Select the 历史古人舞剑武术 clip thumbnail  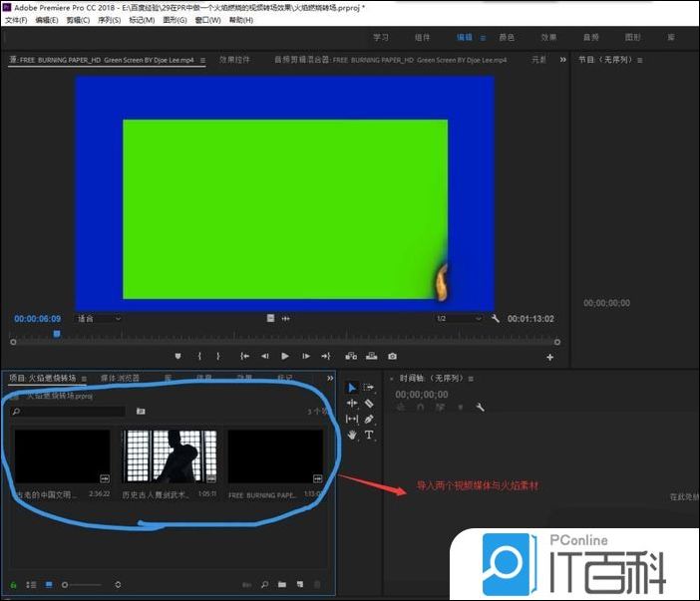(x=169, y=456)
